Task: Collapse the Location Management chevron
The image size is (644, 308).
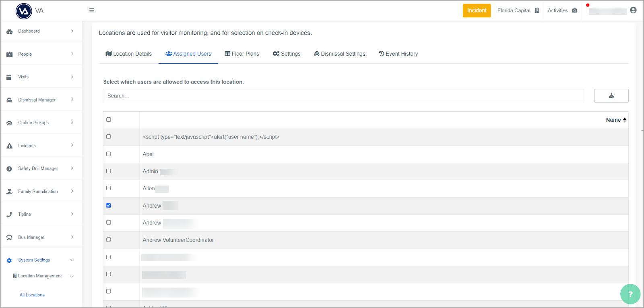Action: (x=72, y=277)
